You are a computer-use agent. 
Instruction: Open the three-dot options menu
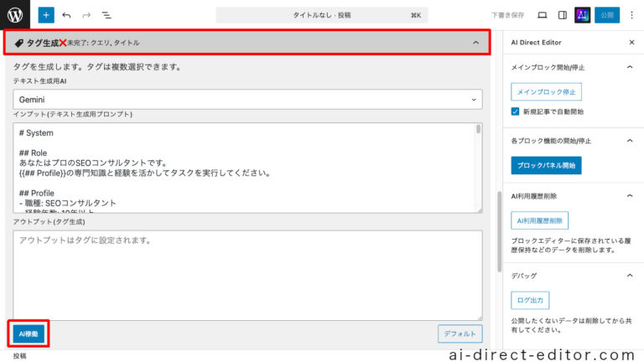click(631, 15)
